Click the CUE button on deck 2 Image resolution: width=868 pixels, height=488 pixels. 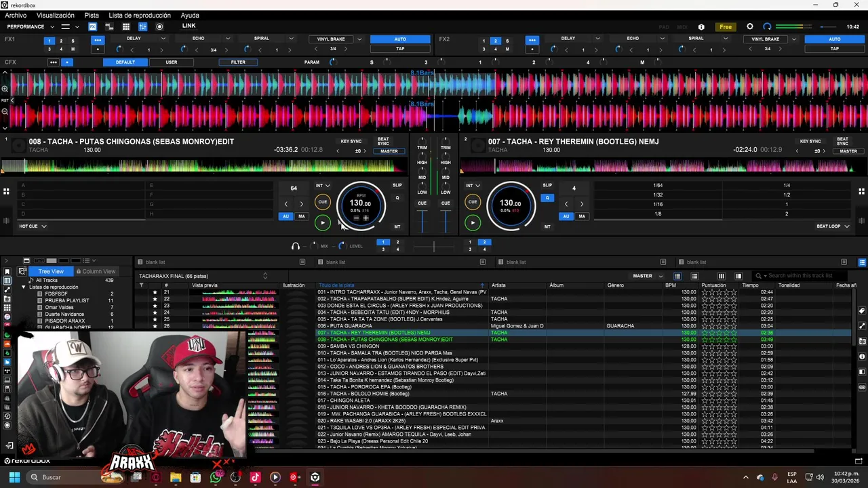coord(473,201)
